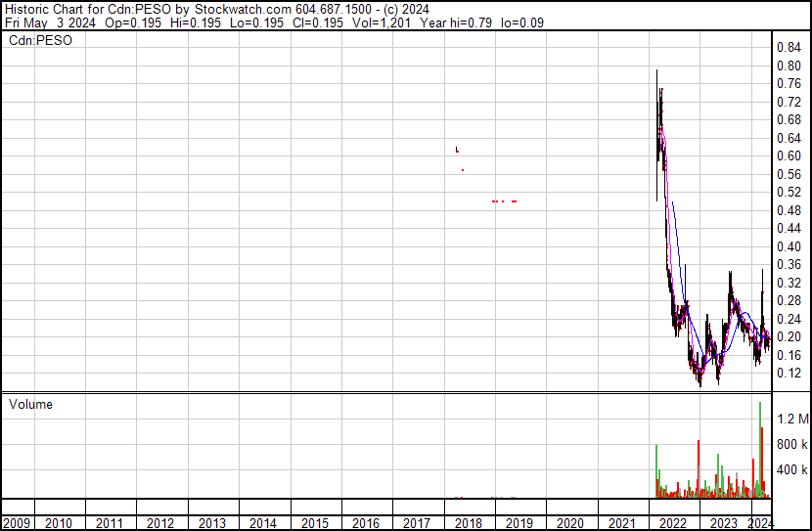
Task: Select the 2020 year label on the bottom axis
Action: pyautogui.click(x=569, y=523)
